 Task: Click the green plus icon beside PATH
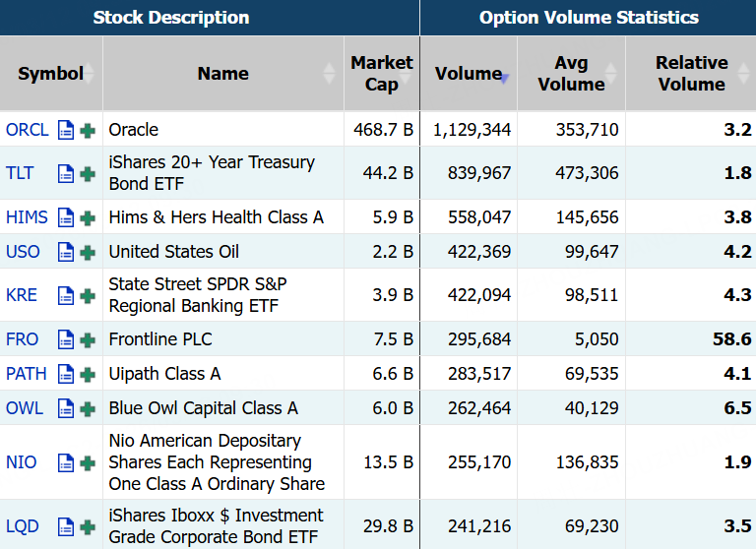tap(88, 374)
